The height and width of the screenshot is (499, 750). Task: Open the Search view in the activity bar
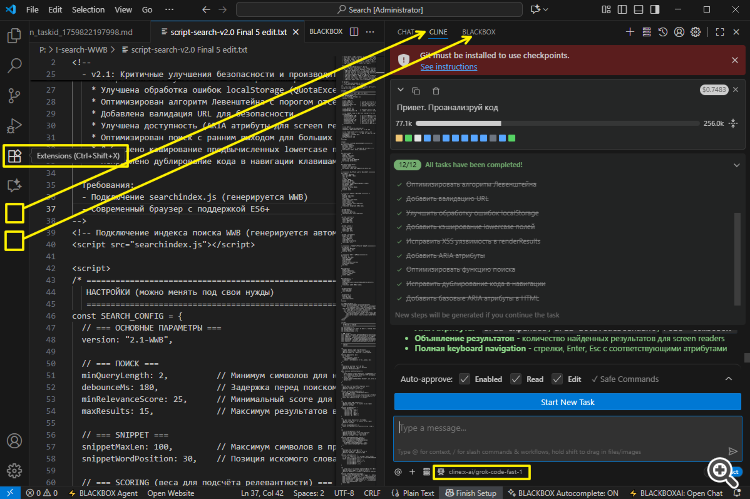[14, 65]
